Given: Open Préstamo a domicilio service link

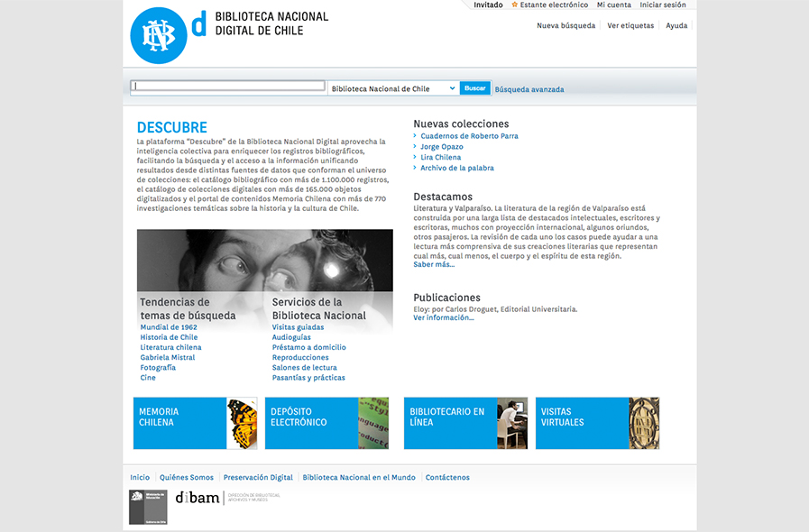Looking at the screenshot, I should coord(309,347).
